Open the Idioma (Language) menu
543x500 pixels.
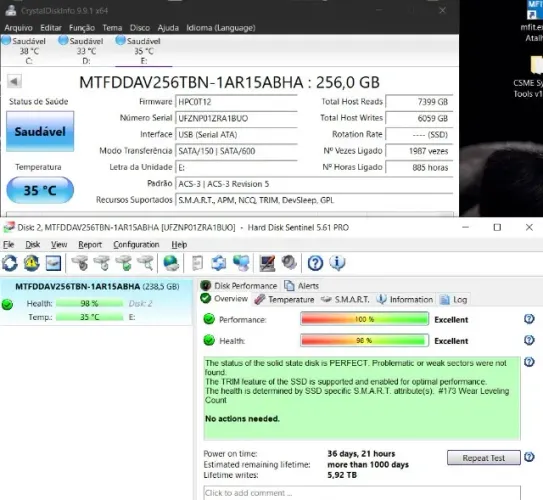tap(221, 28)
